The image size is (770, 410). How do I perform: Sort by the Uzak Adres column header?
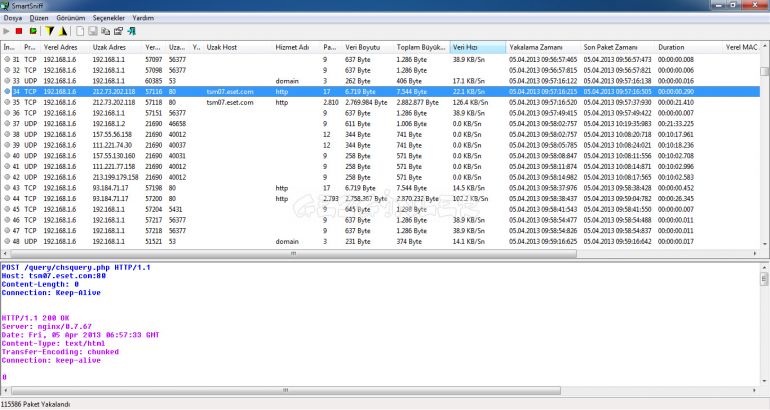click(116, 47)
